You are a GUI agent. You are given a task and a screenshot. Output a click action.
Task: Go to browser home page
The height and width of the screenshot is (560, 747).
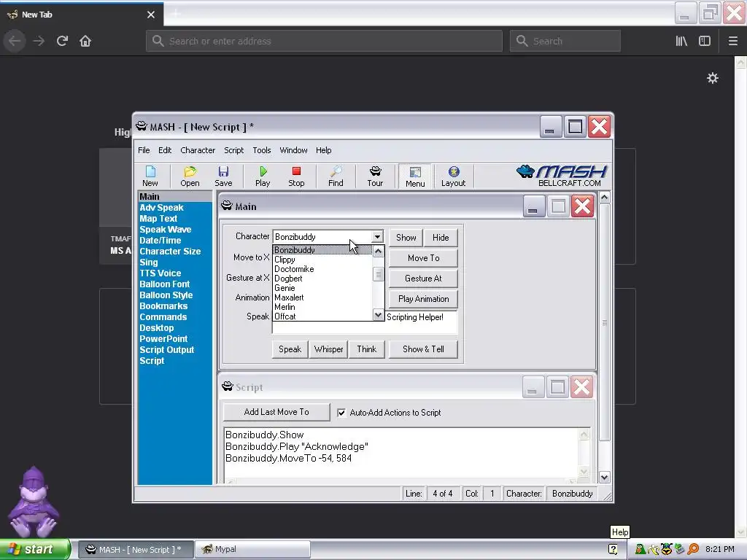(x=85, y=41)
